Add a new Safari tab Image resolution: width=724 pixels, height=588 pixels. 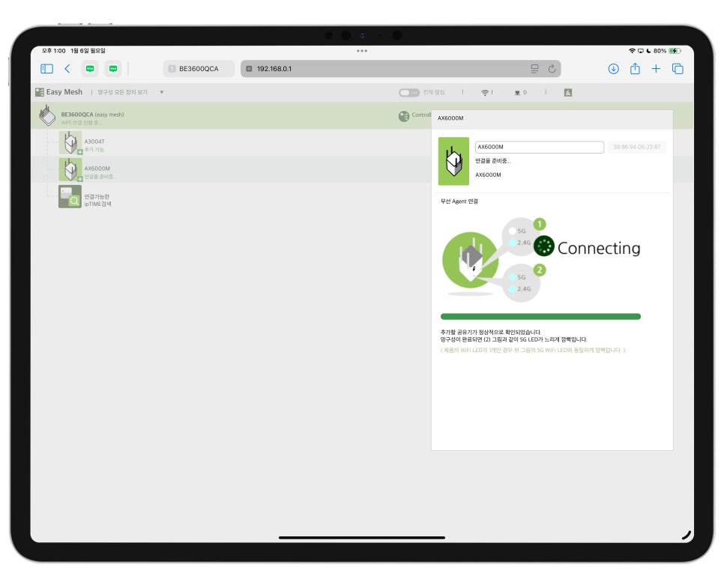click(x=656, y=69)
